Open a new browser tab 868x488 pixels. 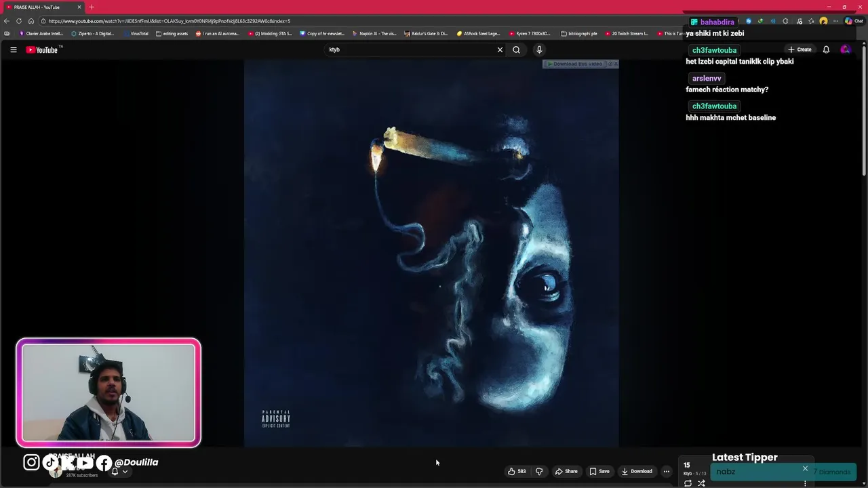click(x=92, y=7)
